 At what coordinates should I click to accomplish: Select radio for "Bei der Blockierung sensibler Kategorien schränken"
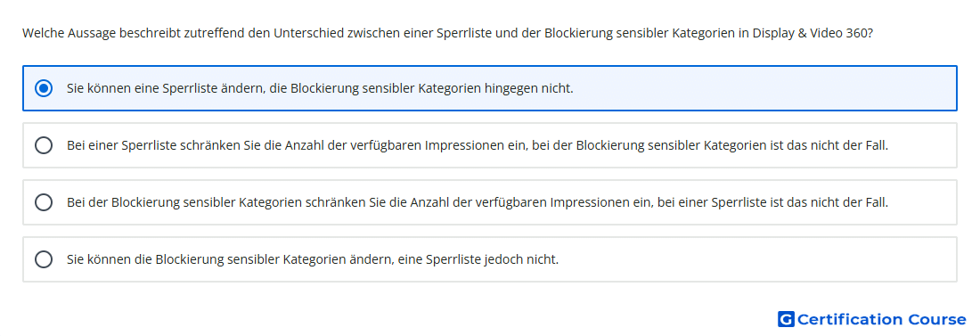pos(44,202)
